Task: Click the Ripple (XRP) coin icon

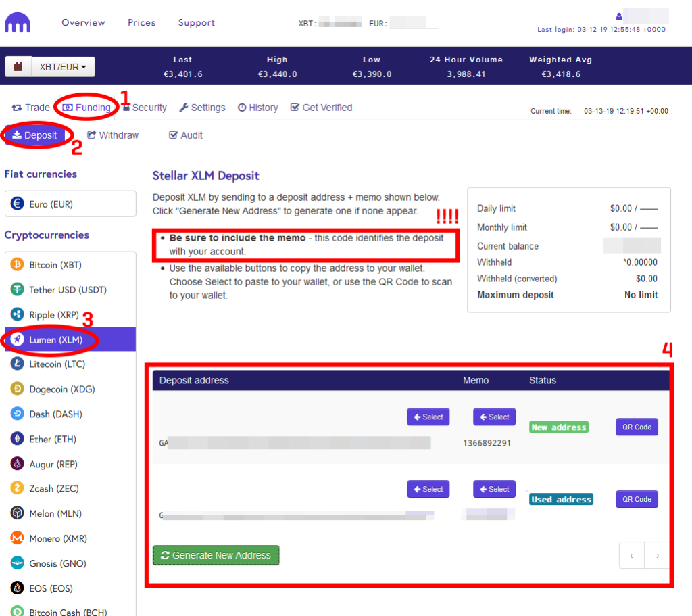Action: click(17, 314)
